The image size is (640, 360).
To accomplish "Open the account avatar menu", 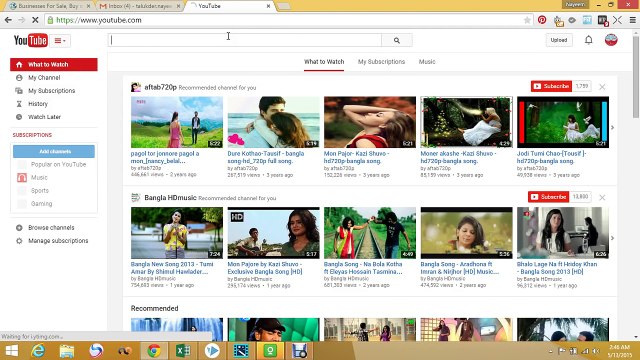I will [611, 40].
